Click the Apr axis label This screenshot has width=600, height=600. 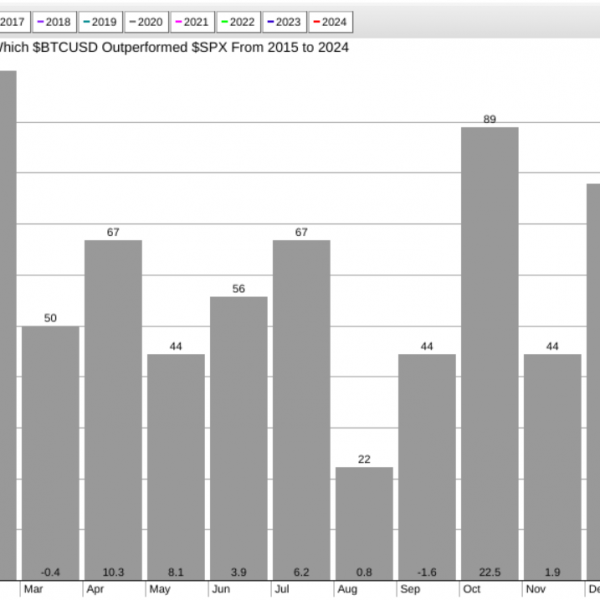pos(95,589)
